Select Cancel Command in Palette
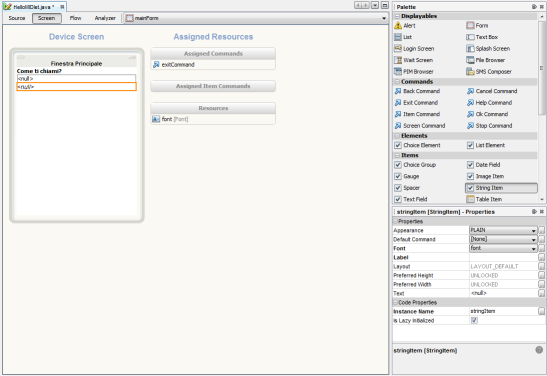This screenshot has height=376, width=547. [x=492, y=91]
